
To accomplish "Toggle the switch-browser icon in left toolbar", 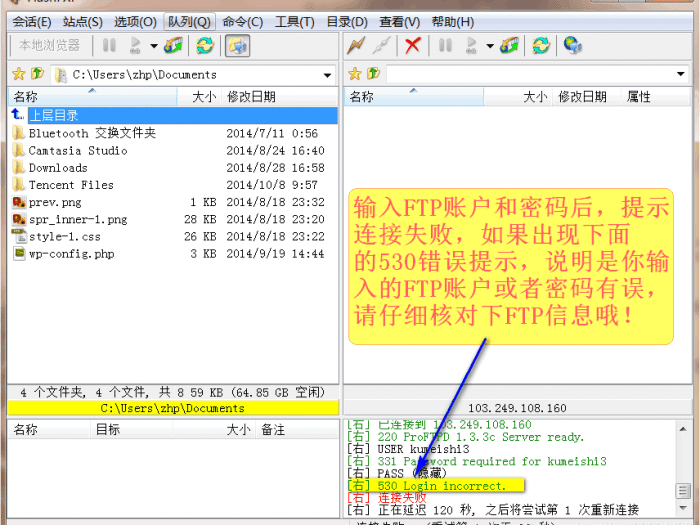I will click(x=237, y=46).
